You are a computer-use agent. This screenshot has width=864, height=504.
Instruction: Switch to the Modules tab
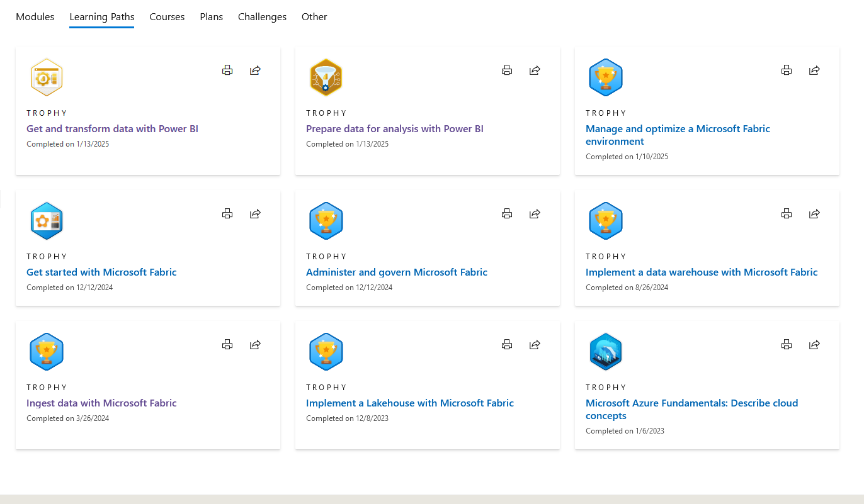pos(35,17)
